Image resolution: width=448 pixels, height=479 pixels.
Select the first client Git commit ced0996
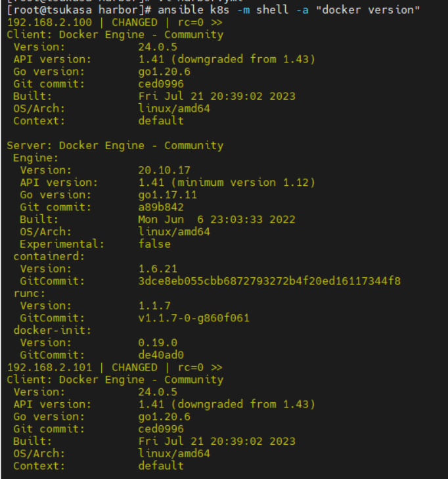click(161, 84)
